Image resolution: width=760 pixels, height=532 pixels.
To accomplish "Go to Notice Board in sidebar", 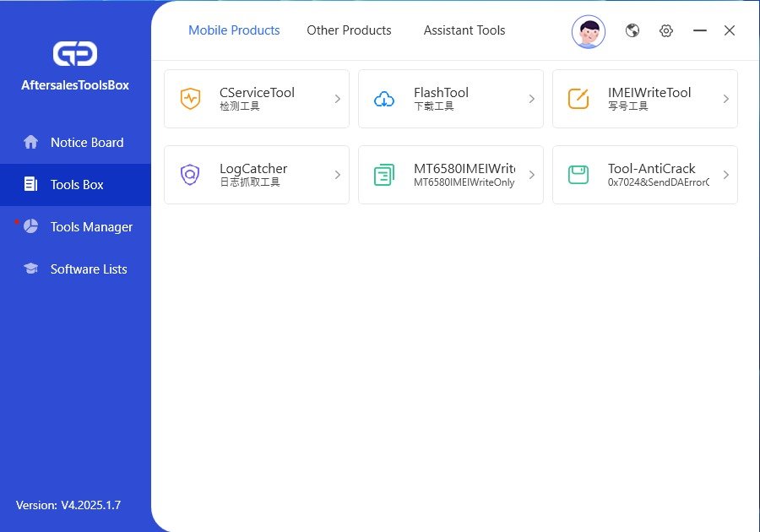I will pyautogui.click(x=86, y=142).
